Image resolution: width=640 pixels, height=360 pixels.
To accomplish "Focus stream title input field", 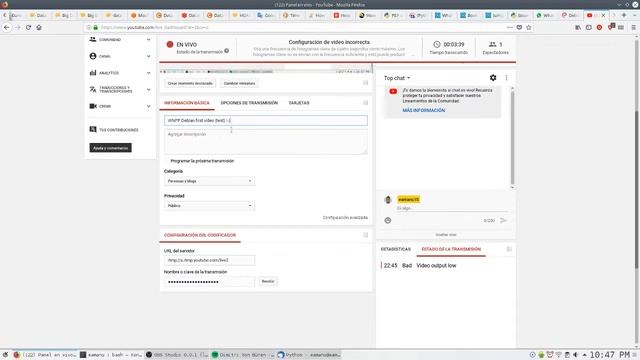I will tap(266, 120).
